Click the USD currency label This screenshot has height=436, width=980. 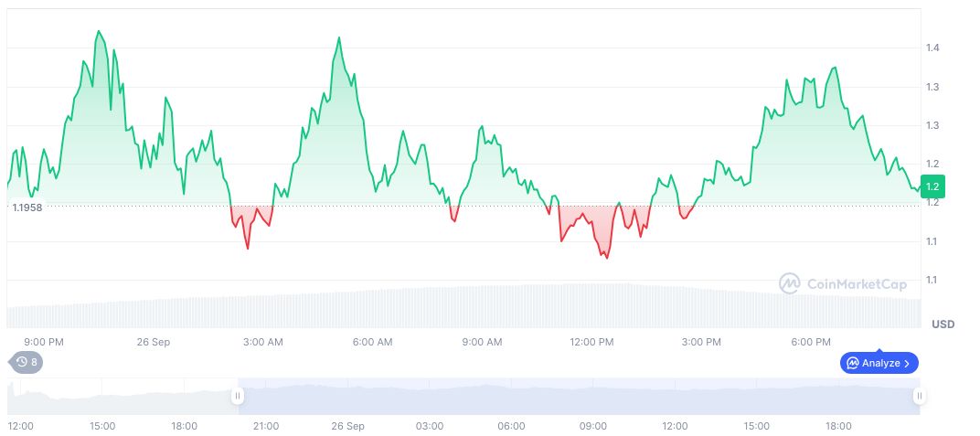coord(943,324)
